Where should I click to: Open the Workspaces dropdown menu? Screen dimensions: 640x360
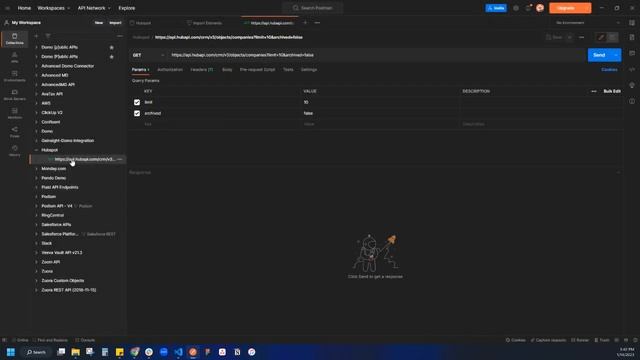53,8
